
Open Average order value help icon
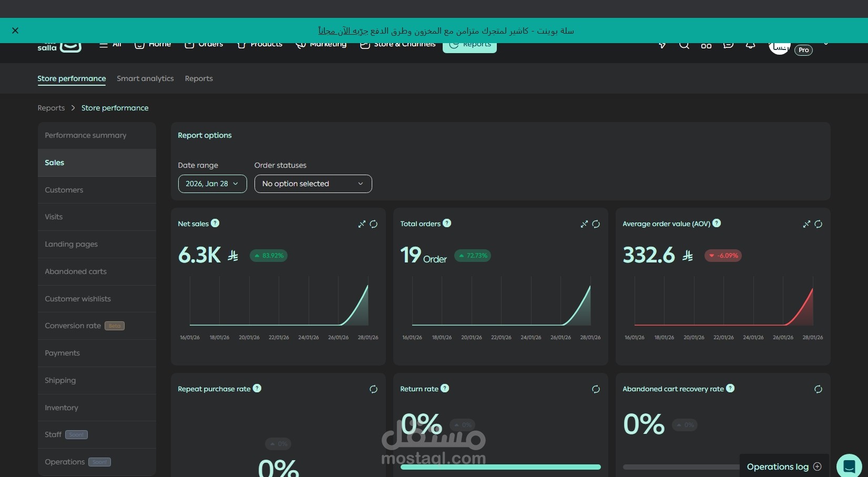click(717, 223)
